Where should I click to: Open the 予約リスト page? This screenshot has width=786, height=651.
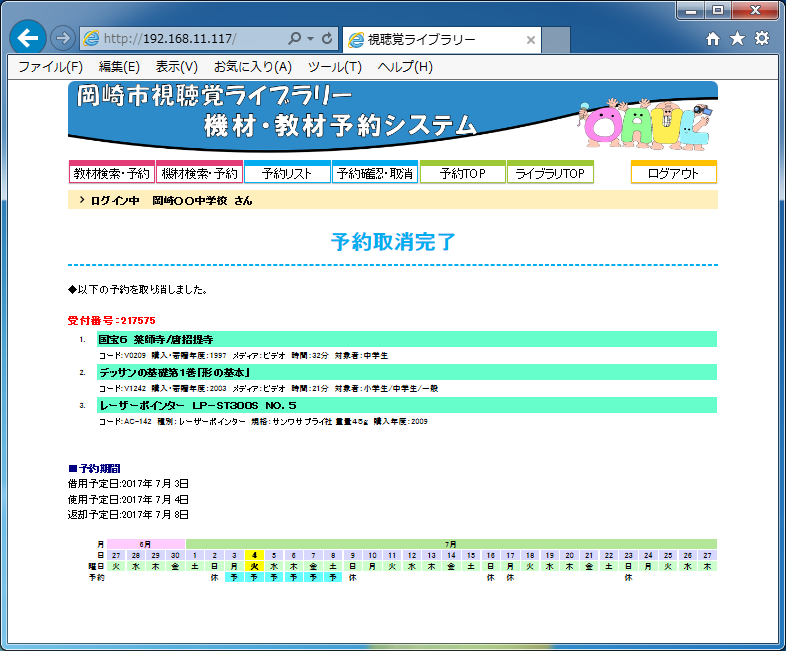pyautogui.click(x=287, y=173)
